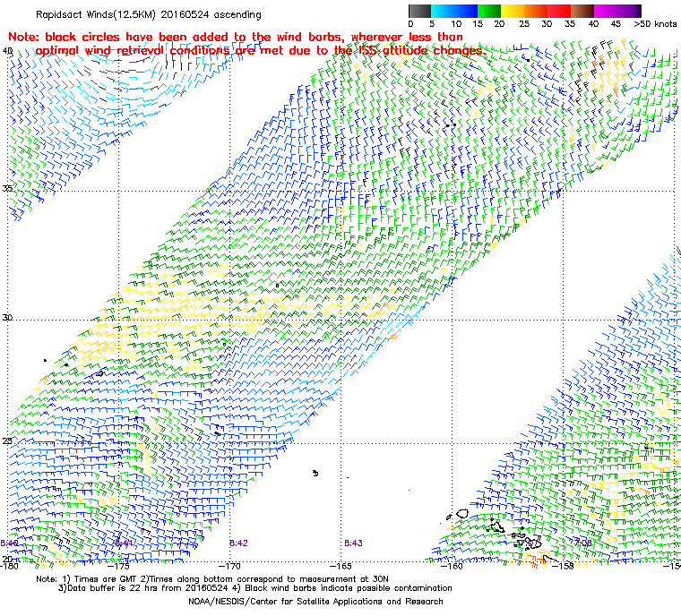The image size is (681, 616).
Task: Click the 8:42 time marker
Action: (x=238, y=543)
